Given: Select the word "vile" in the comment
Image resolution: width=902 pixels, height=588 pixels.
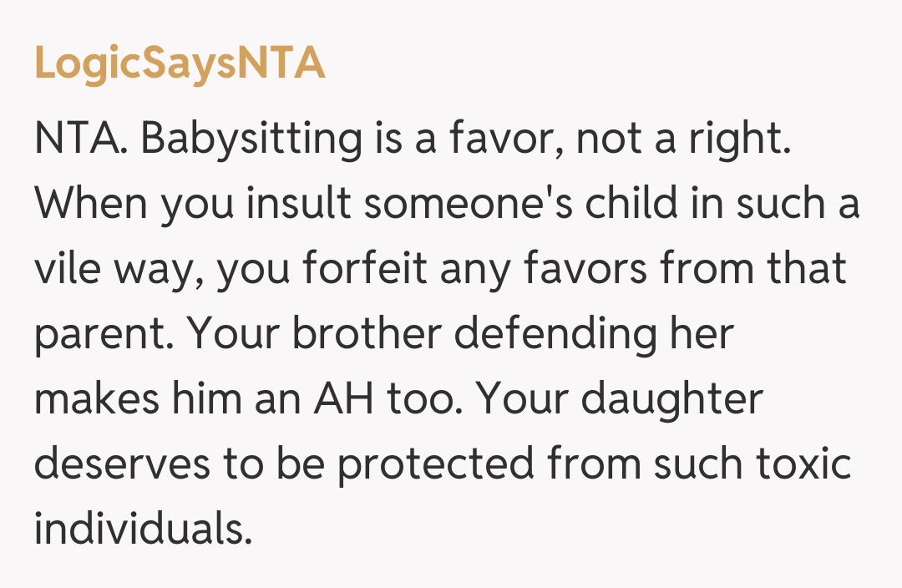Looking at the screenshot, I should coord(68,271).
